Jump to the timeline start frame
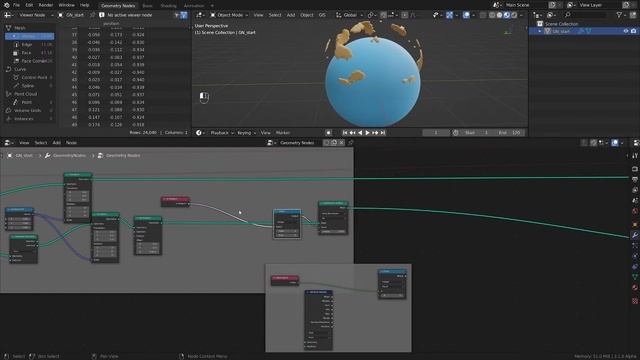 [x=345, y=133]
